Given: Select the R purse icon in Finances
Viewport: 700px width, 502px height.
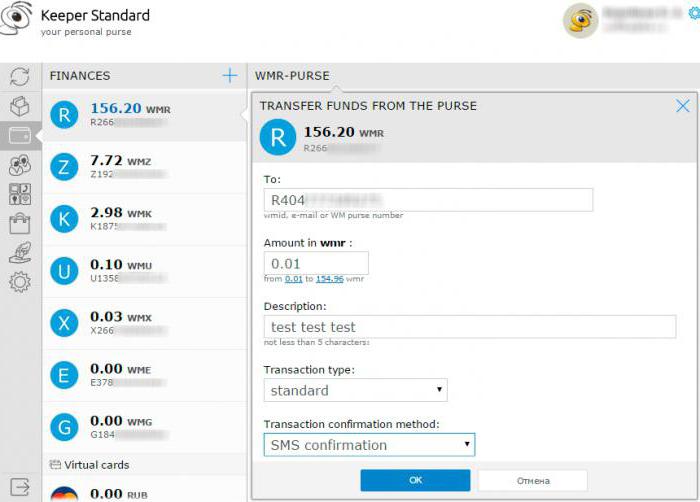Looking at the screenshot, I should tap(64, 114).
